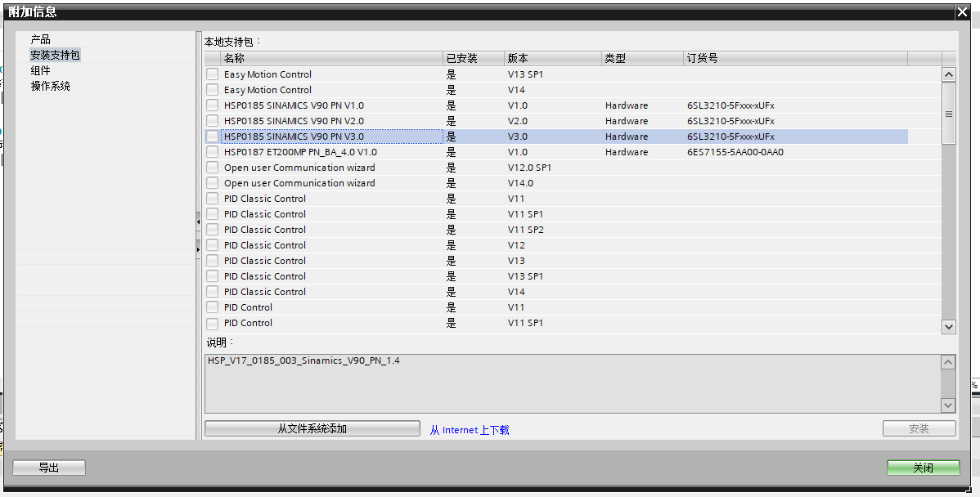Image resolution: width=980 pixels, height=497 pixels.
Task: Select the Easy Motion Control name in the V13 SP1 row
Action: click(267, 74)
